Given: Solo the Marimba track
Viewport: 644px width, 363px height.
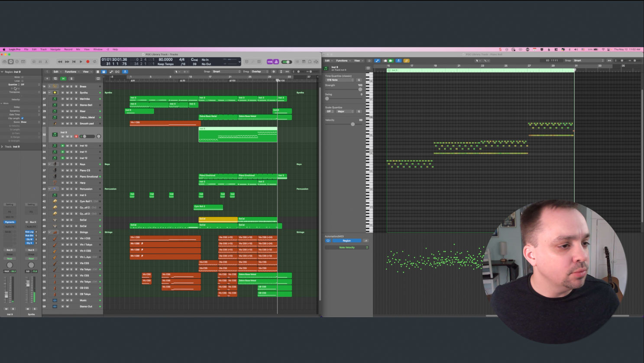Looking at the screenshot, I should pyautogui.click(x=71, y=99).
